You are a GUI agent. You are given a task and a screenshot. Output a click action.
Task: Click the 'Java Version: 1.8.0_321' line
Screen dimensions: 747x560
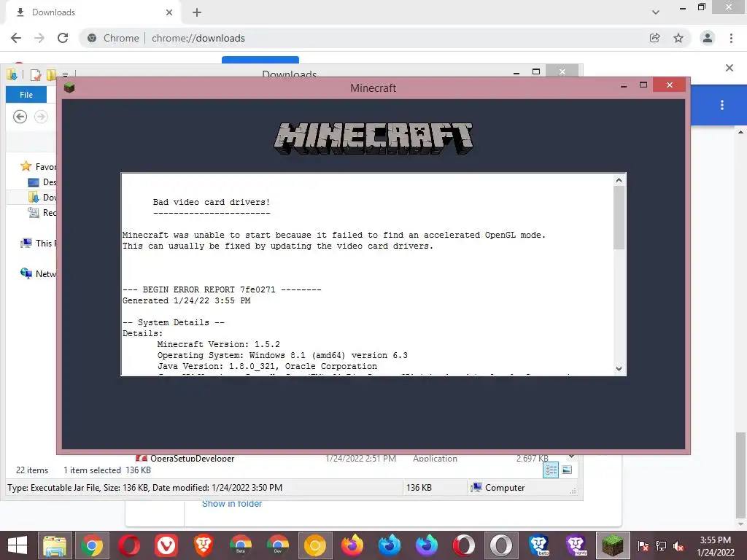tap(267, 366)
